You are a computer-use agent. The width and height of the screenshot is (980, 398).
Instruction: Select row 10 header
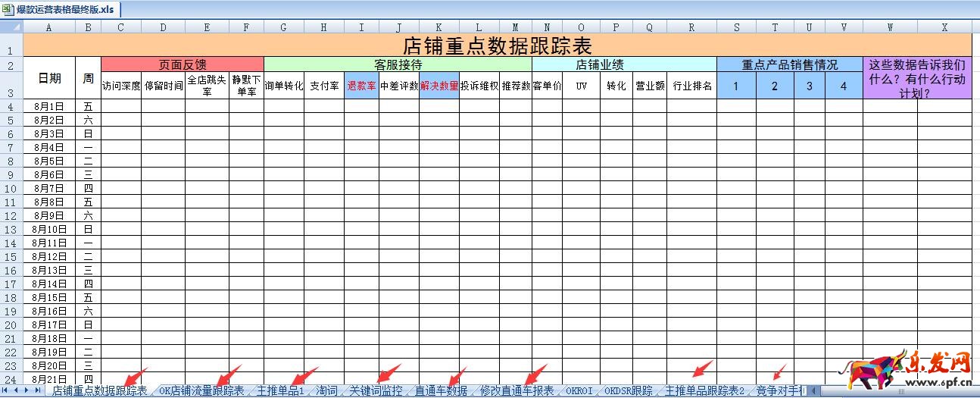[11, 188]
